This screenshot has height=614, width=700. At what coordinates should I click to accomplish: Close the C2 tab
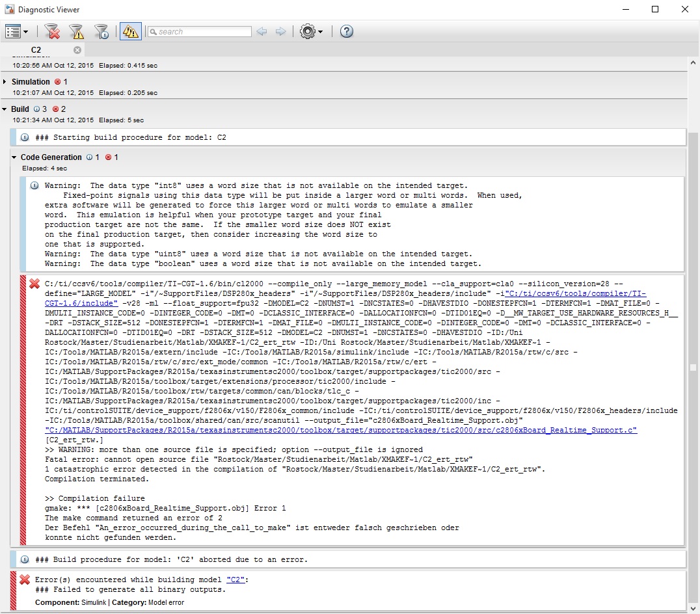[x=77, y=50]
